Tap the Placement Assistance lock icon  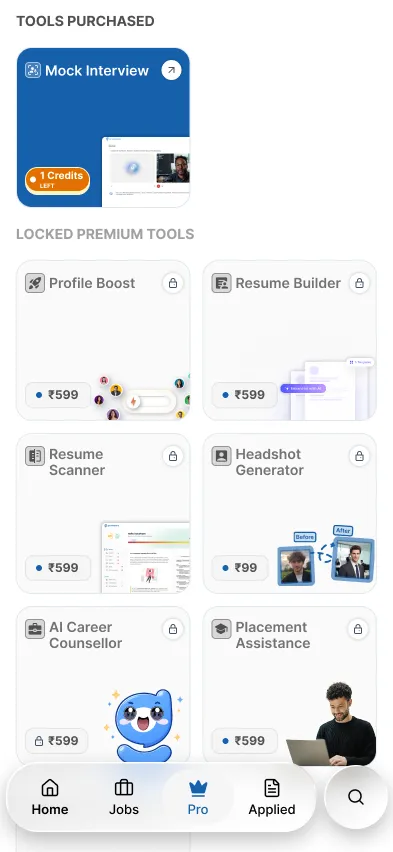(x=359, y=629)
